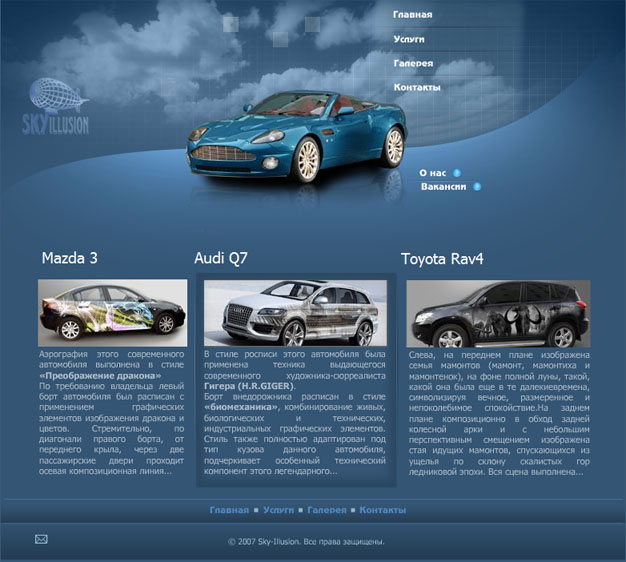Open the Mazda 3 heading

[69, 258]
